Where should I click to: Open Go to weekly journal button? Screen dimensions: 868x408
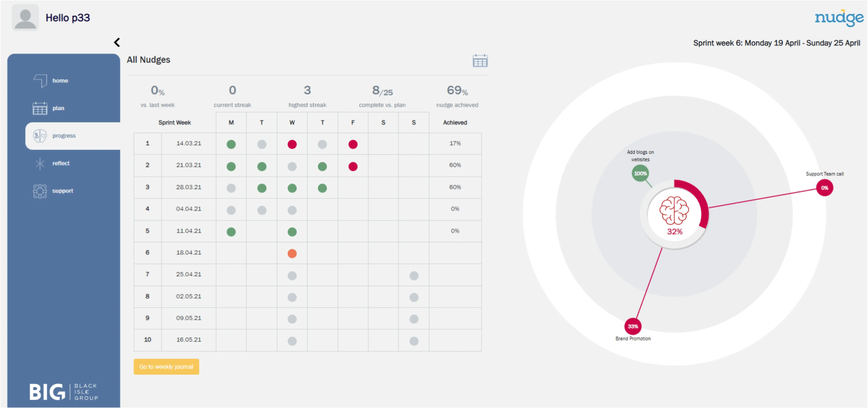pos(166,366)
